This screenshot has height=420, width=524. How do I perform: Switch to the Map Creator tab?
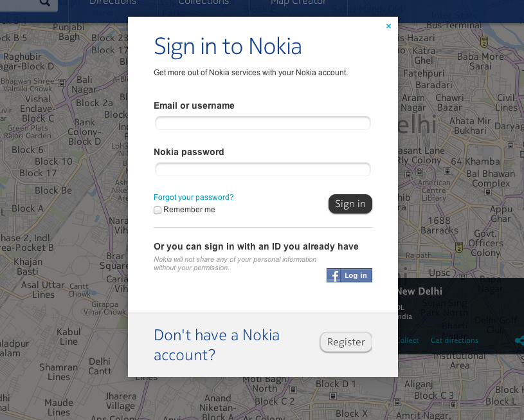[298, 3]
